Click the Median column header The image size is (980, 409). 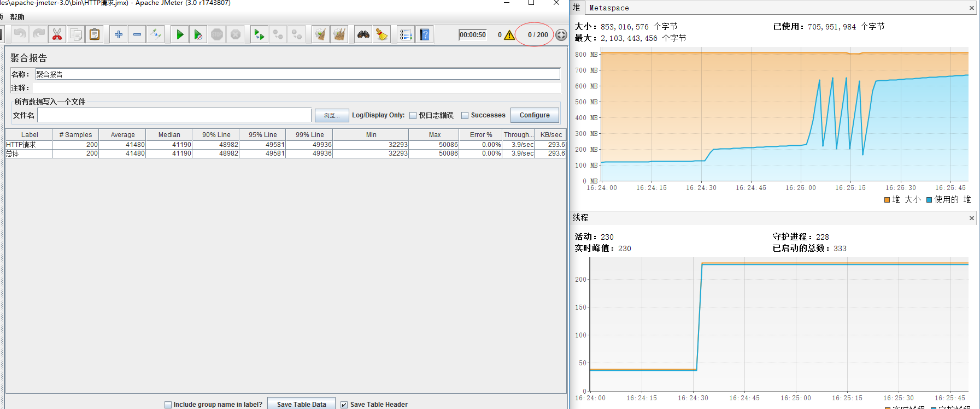pos(169,135)
